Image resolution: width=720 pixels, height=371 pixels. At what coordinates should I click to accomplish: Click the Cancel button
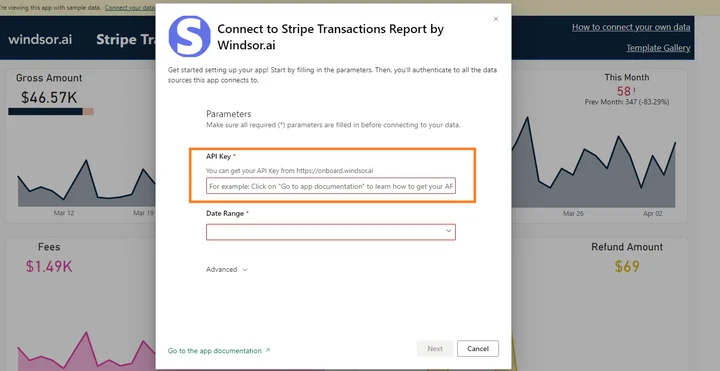click(478, 349)
